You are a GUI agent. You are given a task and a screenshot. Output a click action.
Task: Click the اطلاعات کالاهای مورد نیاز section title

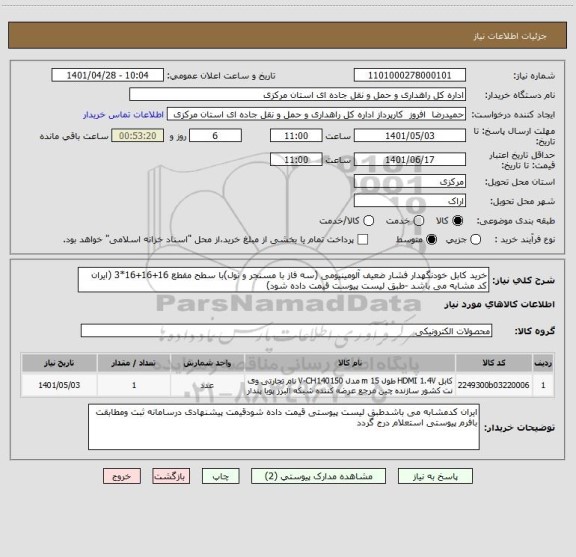tap(500, 305)
